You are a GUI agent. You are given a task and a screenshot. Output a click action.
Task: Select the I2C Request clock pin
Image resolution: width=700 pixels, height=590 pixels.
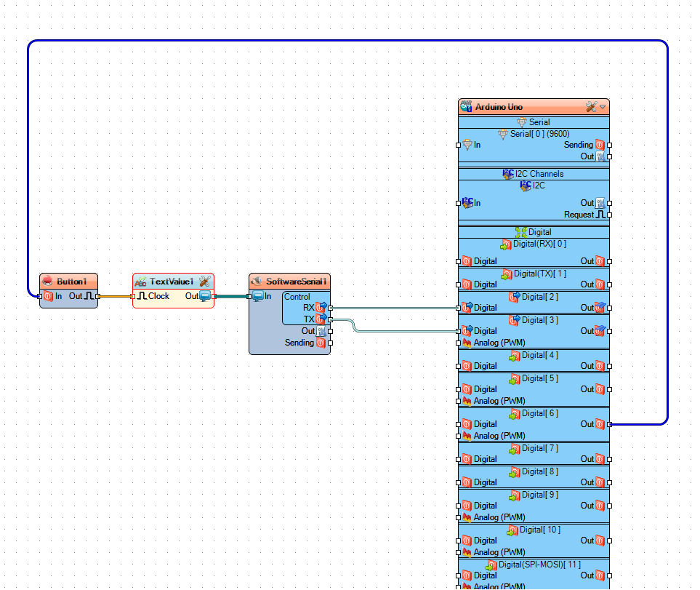click(x=609, y=215)
